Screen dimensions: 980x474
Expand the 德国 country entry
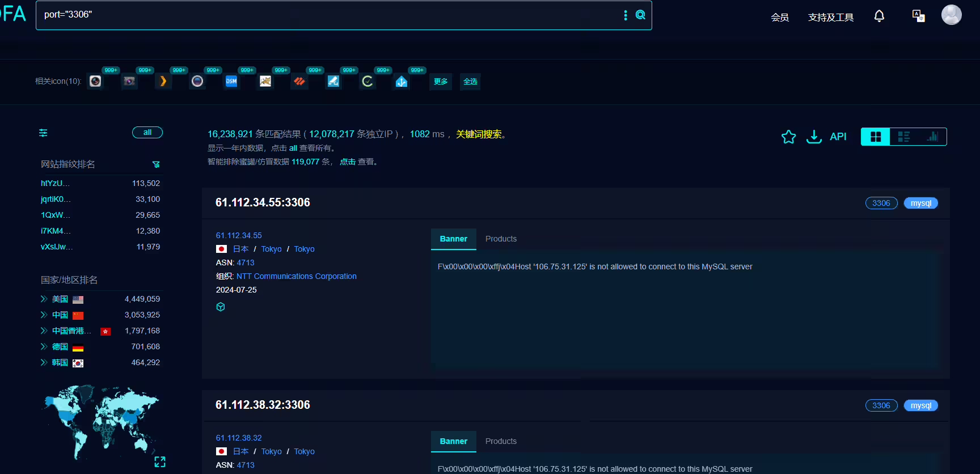click(44, 346)
